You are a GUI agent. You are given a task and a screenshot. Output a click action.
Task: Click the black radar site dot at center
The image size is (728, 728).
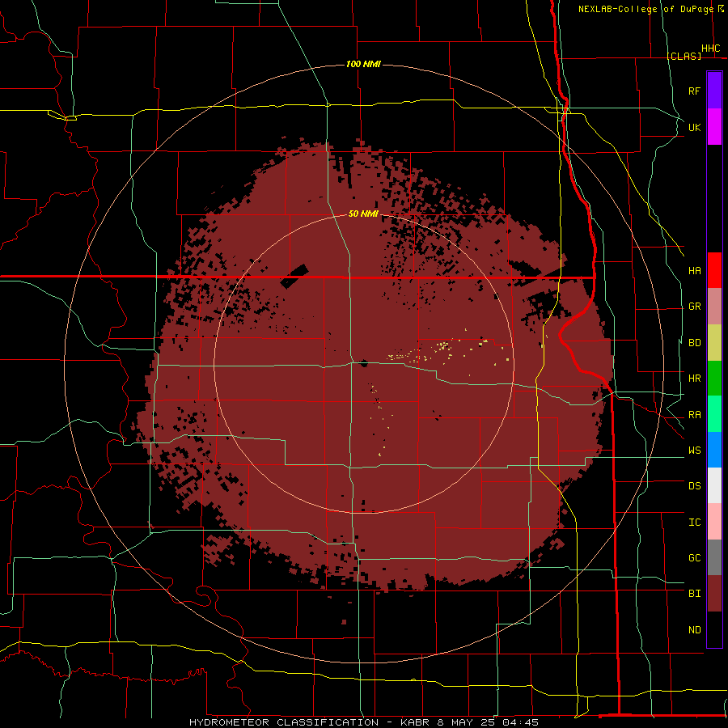tap(363, 362)
